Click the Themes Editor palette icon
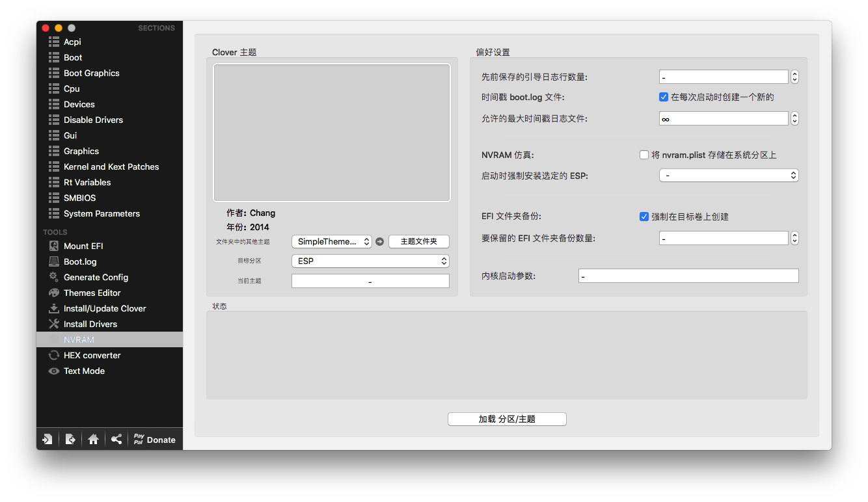The height and width of the screenshot is (502, 868). tap(54, 293)
